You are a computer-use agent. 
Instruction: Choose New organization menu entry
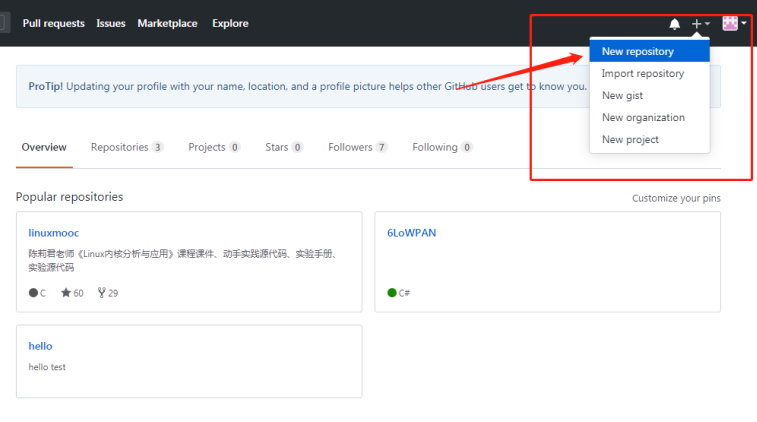(649, 117)
